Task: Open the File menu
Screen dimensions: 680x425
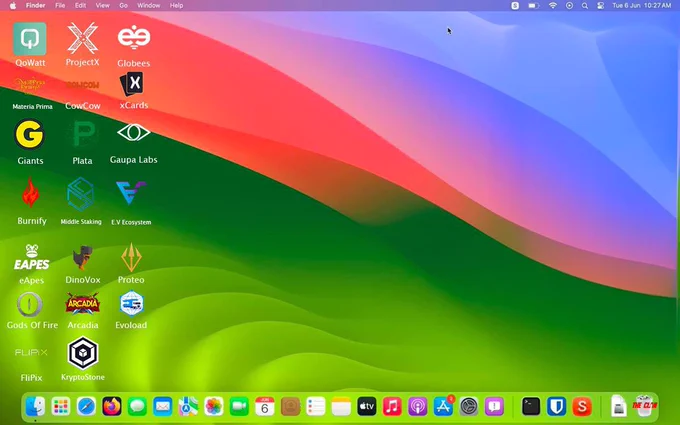Action: pos(60,5)
